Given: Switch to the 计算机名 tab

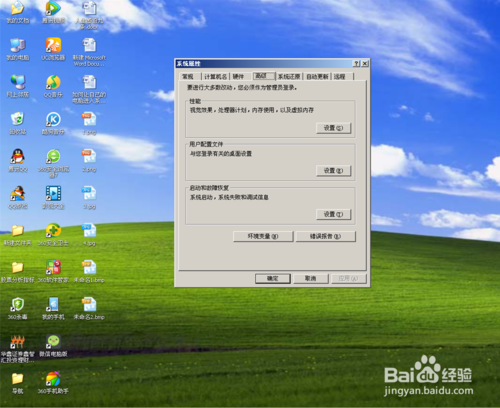Looking at the screenshot, I should pos(215,77).
